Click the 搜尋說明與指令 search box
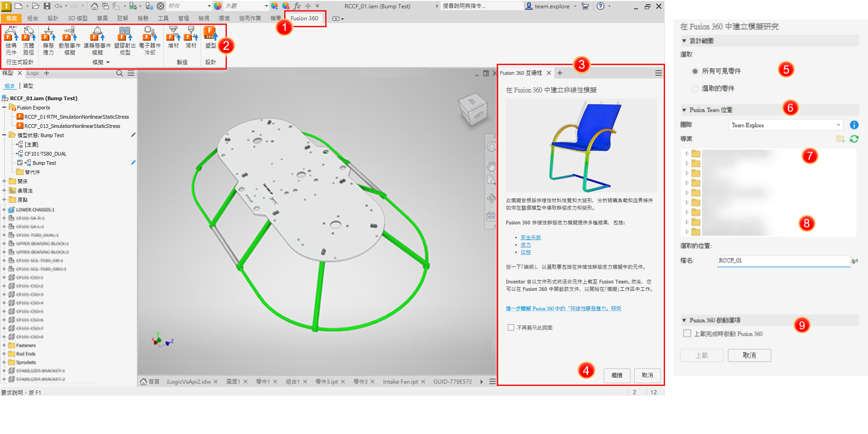868x434 pixels. click(482, 6)
